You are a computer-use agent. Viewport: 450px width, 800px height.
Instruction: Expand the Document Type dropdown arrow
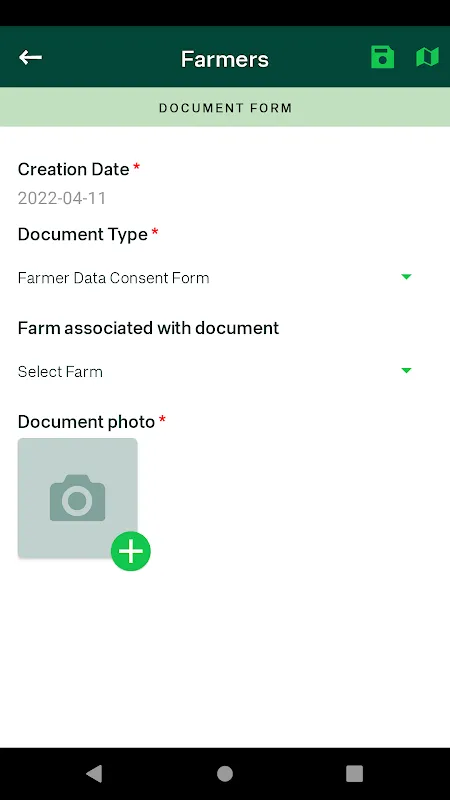coord(406,277)
